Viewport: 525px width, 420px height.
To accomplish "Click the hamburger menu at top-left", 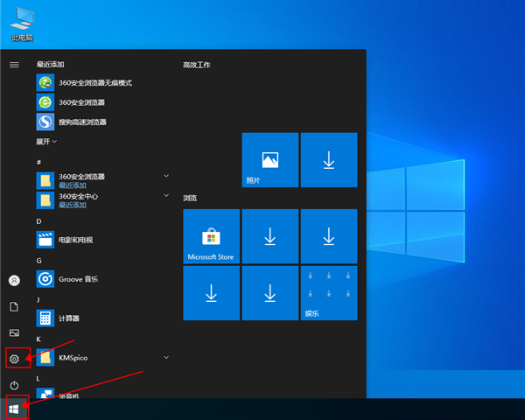I will point(14,65).
